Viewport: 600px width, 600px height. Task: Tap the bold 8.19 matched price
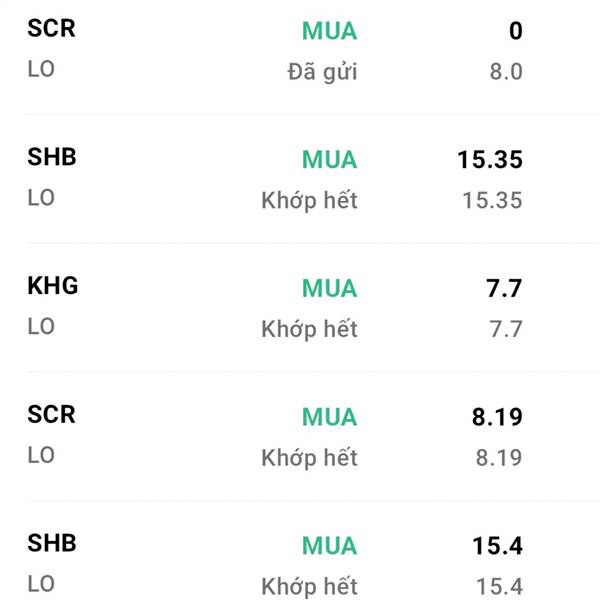pos(497,417)
